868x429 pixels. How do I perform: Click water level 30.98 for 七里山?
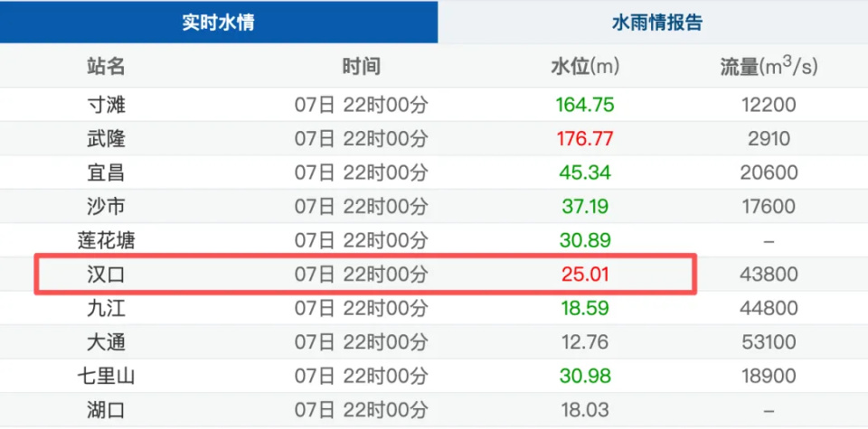click(x=585, y=376)
